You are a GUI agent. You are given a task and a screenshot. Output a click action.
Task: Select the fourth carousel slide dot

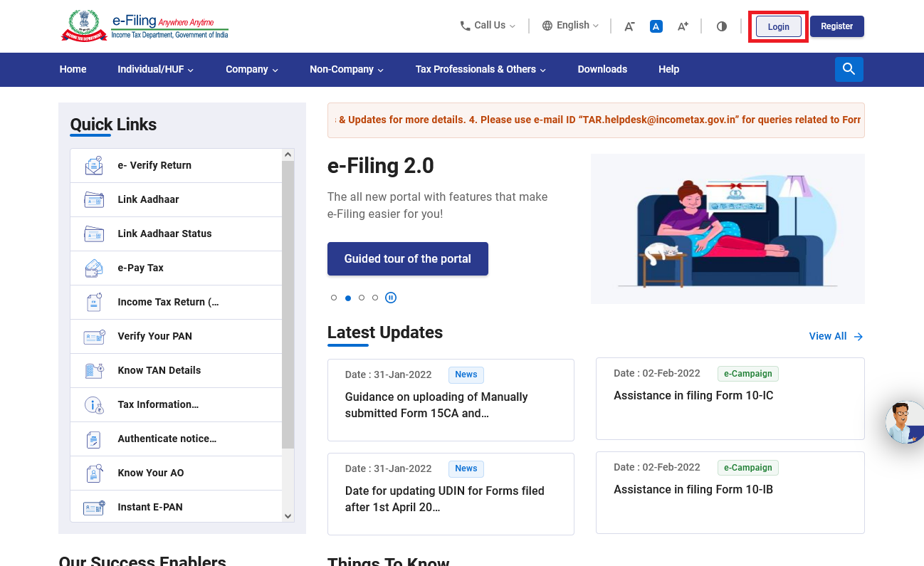click(375, 298)
